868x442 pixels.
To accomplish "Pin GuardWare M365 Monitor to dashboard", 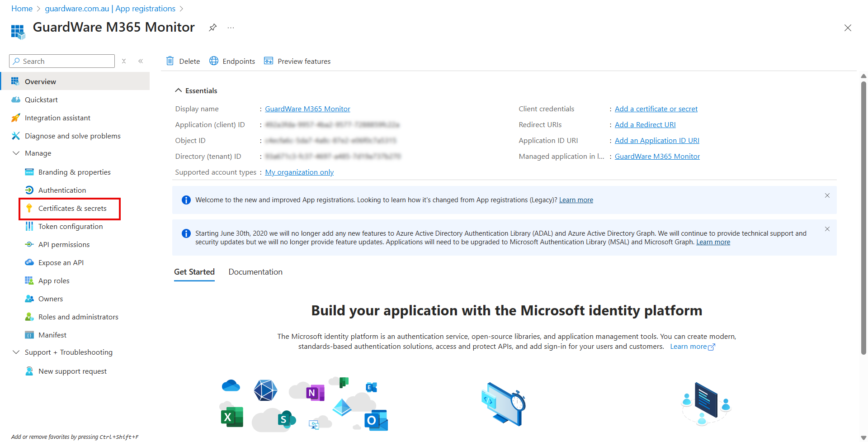I will pos(212,27).
